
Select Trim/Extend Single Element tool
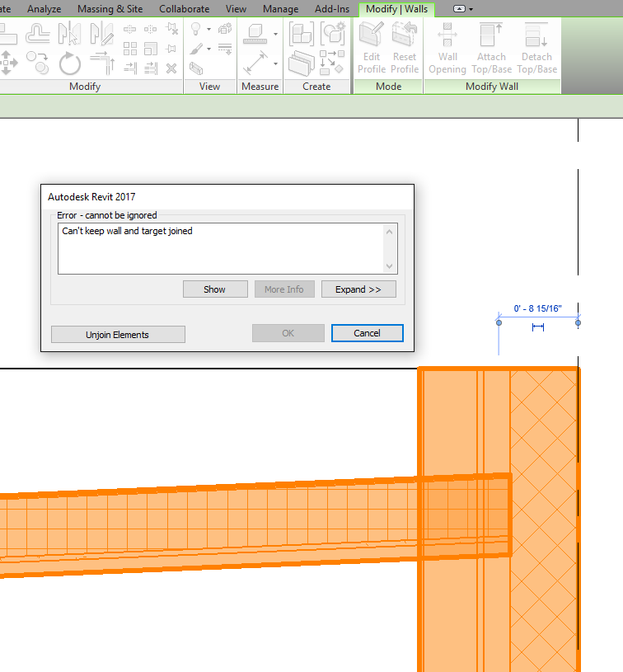[130, 68]
